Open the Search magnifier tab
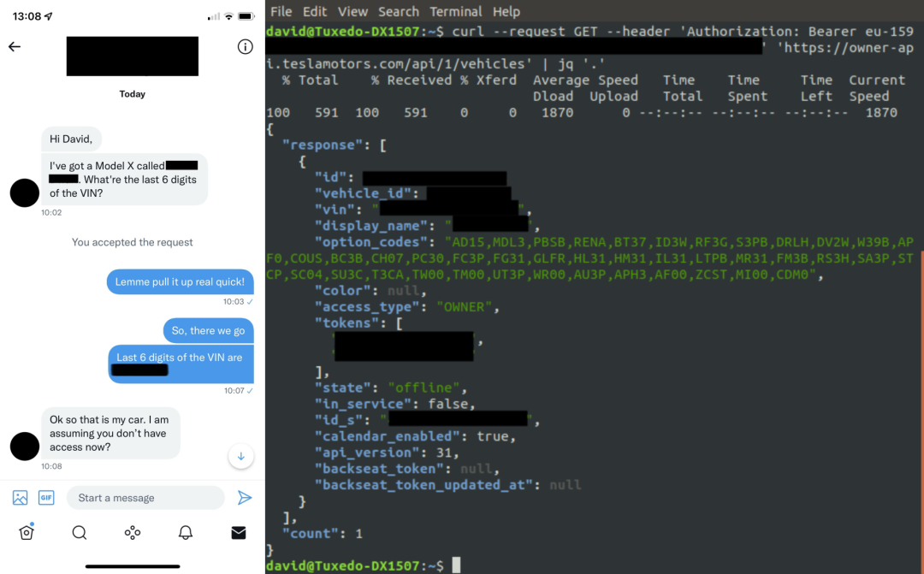 [x=80, y=533]
